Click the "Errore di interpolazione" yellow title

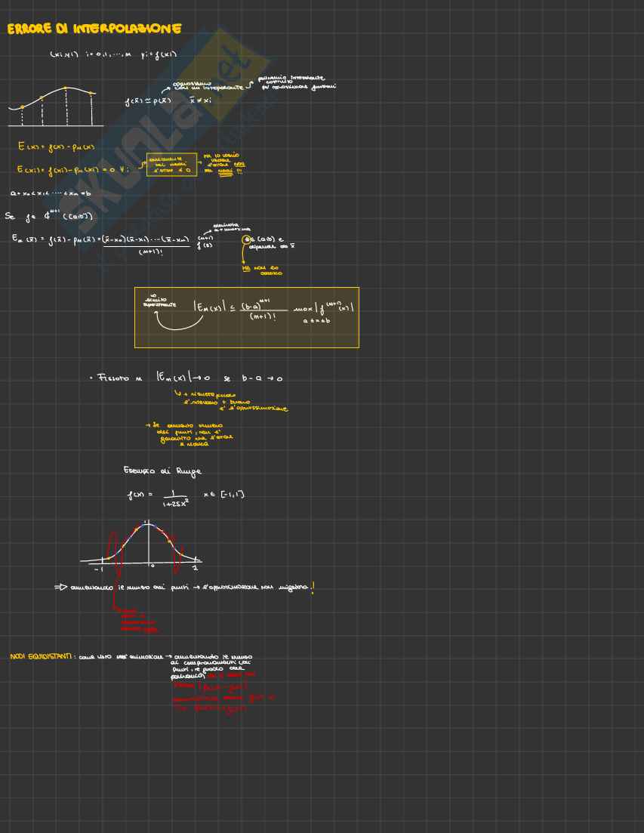click(x=94, y=29)
